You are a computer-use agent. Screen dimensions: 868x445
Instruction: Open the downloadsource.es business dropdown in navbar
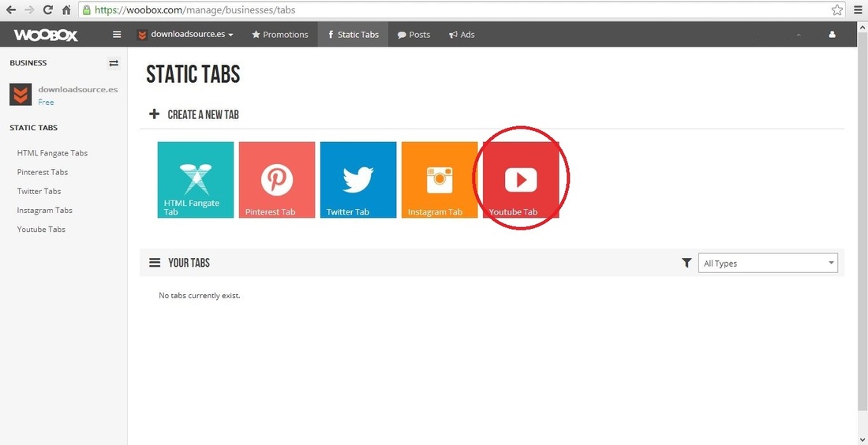185,34
